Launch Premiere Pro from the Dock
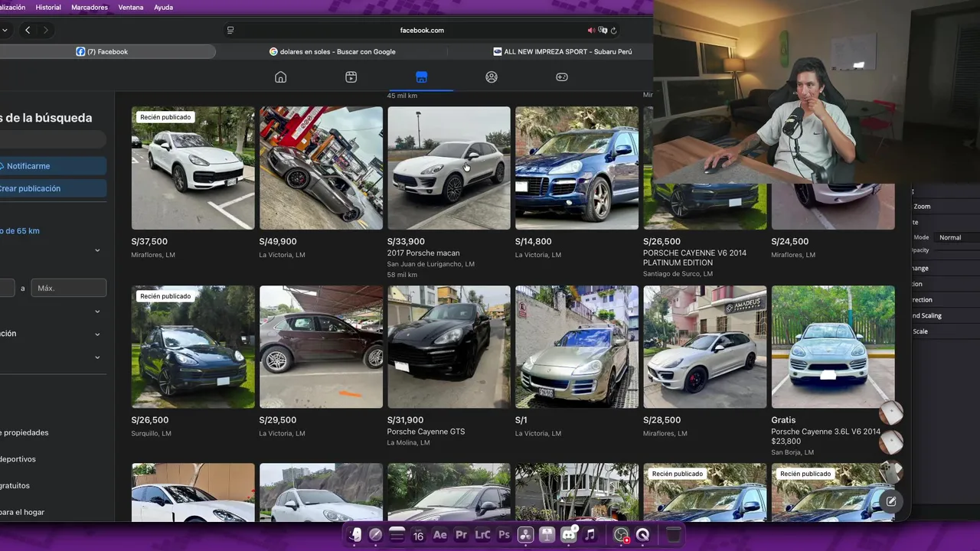 461,535
